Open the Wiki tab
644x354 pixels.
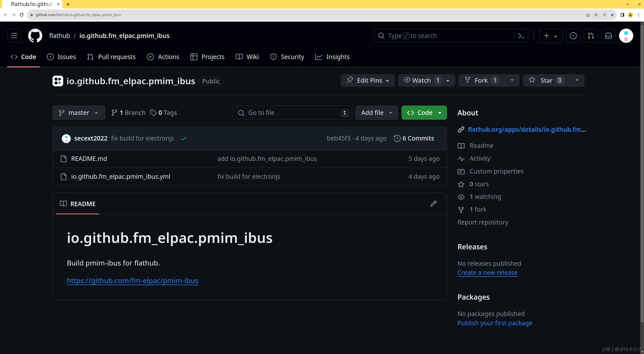click(247, 57)
